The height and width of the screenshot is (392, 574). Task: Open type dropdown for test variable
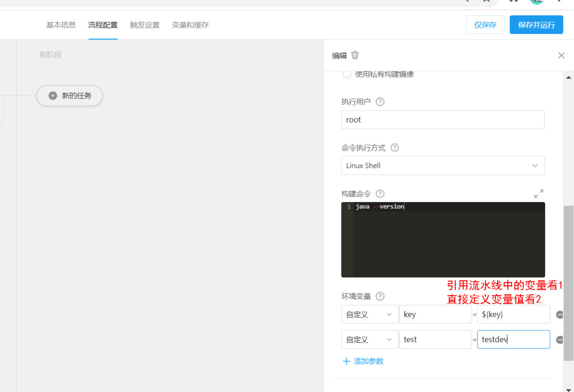coord(370,339)
